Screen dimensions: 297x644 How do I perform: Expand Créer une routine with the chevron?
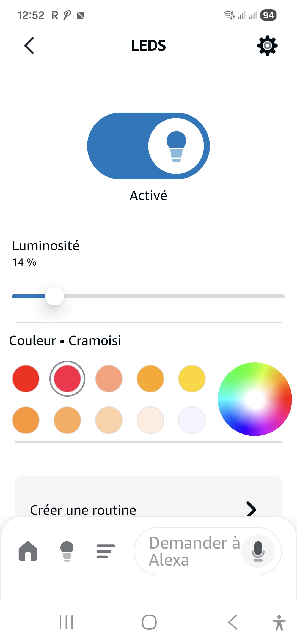[x=252, y=509]
